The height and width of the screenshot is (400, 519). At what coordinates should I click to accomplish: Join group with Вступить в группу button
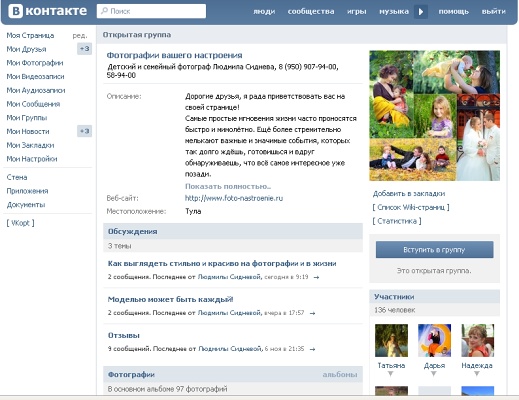pyautogui.click(x=434, y=250)
